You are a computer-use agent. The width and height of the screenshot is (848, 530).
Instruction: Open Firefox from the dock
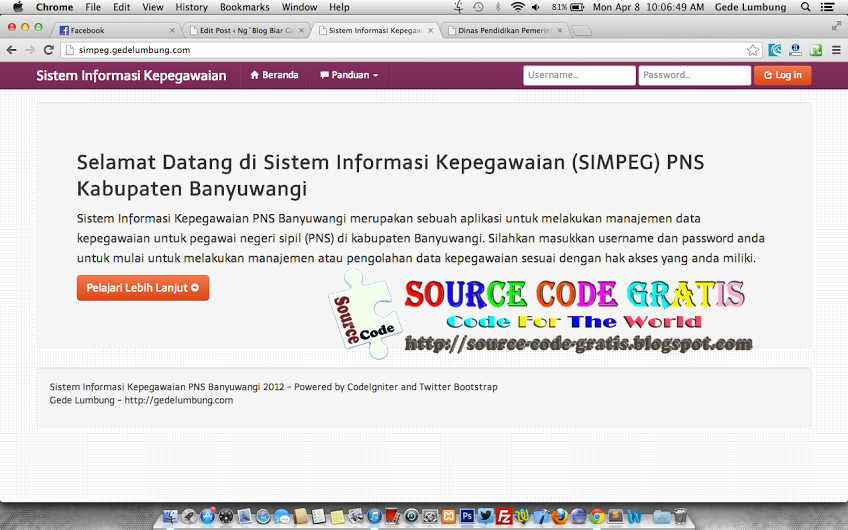[x=560, y=516]
